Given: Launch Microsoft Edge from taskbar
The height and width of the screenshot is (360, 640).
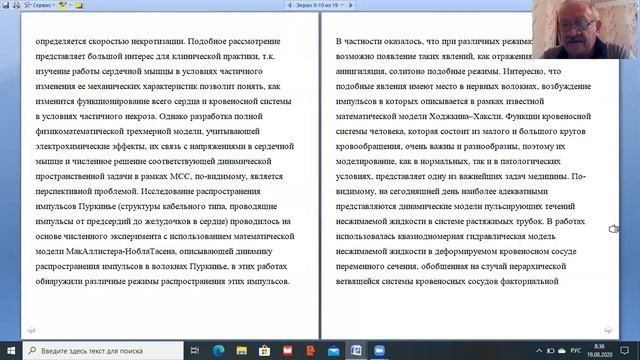Looking at the screenshot, I should (x=219, y=351).
